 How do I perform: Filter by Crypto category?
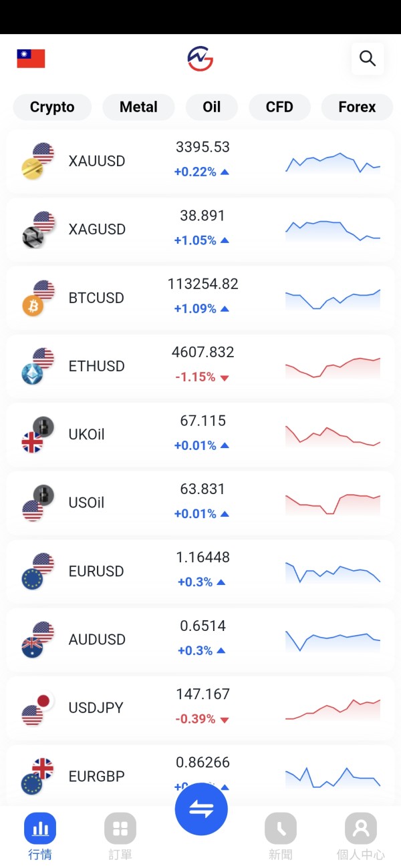(x=52, y=107)
